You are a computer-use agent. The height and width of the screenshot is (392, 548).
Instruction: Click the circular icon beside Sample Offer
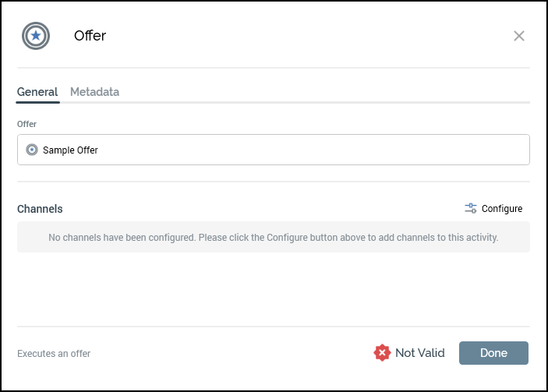[32, 150]
